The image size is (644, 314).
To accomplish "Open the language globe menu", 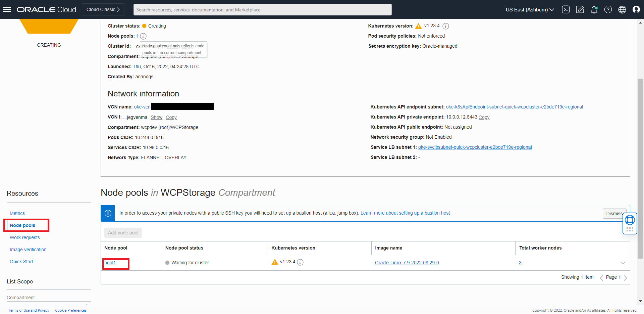I will pos(622,9).
